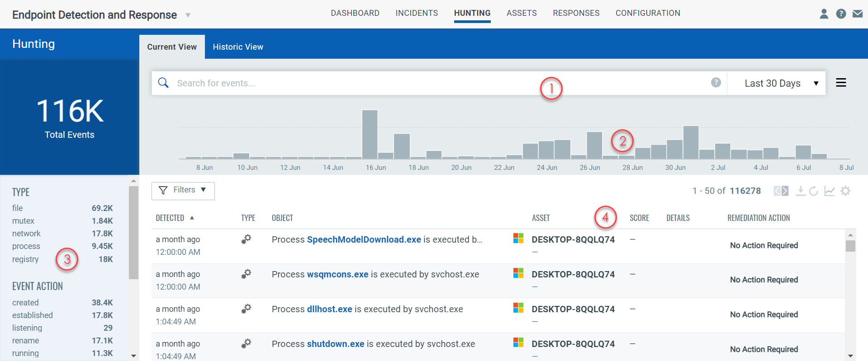
Task: Click process gear icon for dllhost.exe row
Action: pos(246,309)
